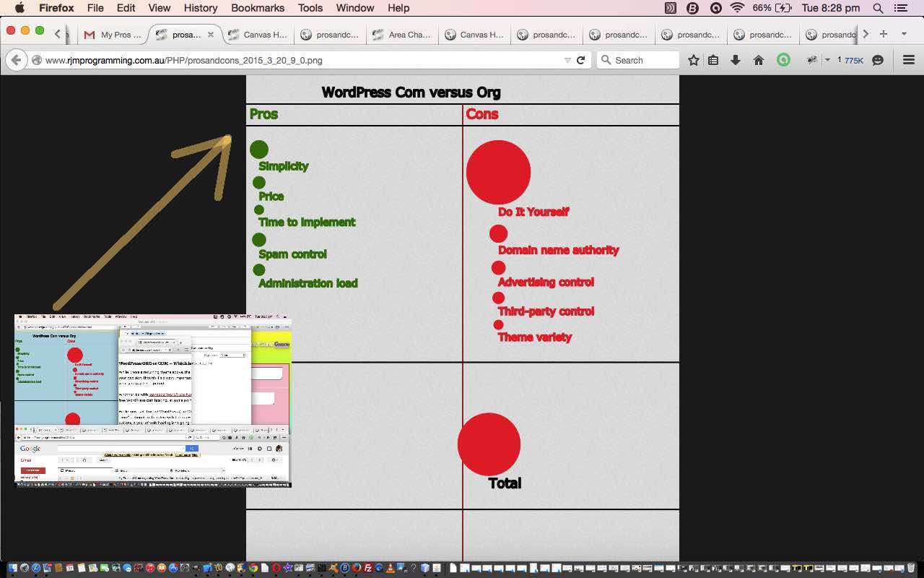
Task: Open Greasemonkey dropdown arrow
Action: point(827,60)
